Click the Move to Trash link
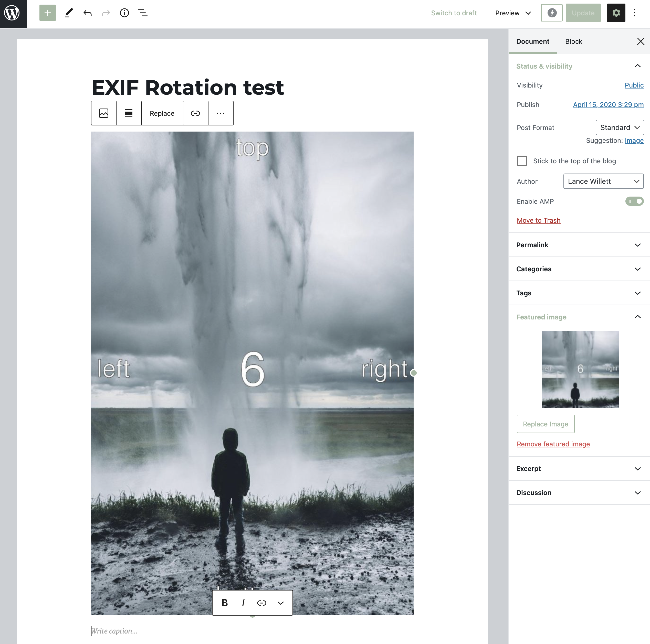 (538, 220)
